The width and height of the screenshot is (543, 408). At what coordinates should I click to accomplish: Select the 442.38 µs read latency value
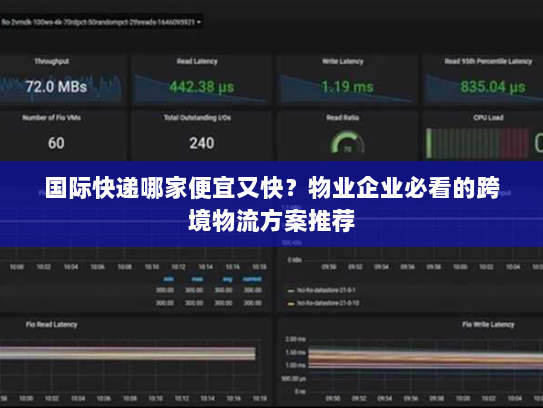(202, 87)
